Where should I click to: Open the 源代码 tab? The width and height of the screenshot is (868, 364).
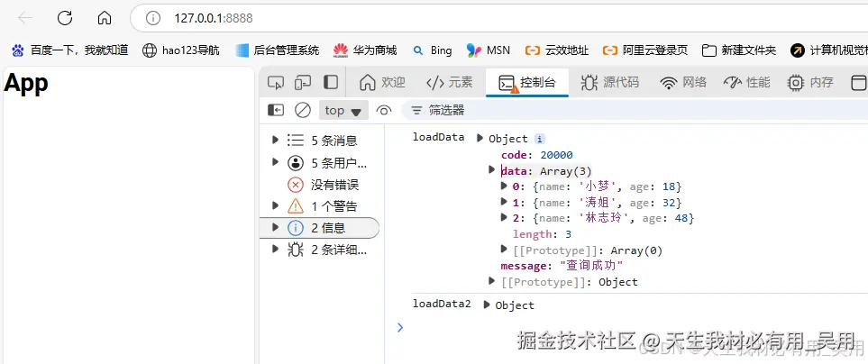(610, 82)
